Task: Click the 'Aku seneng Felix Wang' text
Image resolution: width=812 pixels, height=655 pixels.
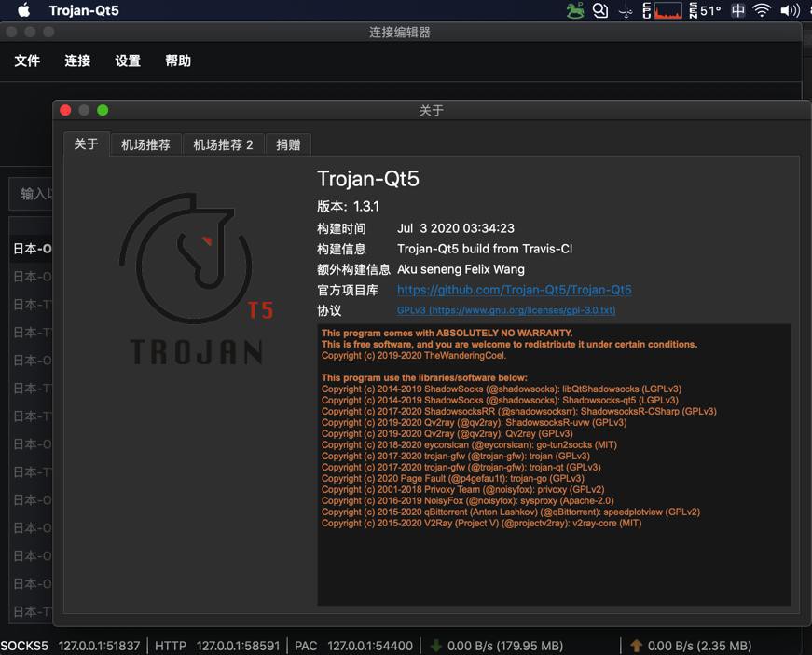Action: pyautogui.click(x=461, y=269)
